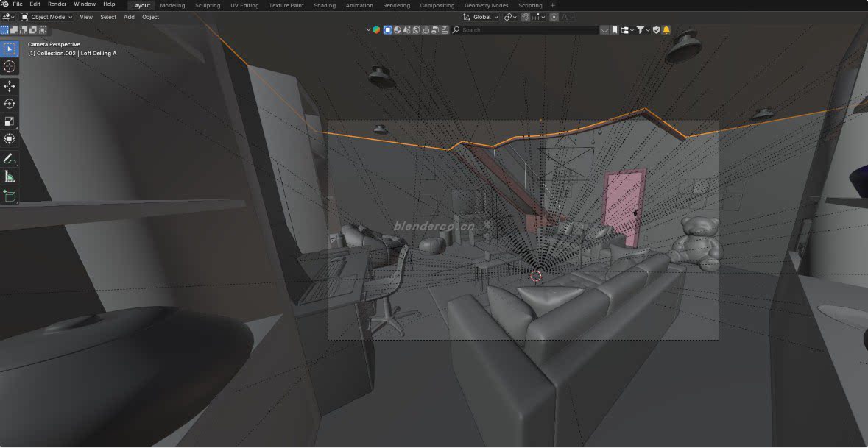The height and width of the screenshot is (448, 868).
Task: Open the File menu
Action: tap(18, 4)
